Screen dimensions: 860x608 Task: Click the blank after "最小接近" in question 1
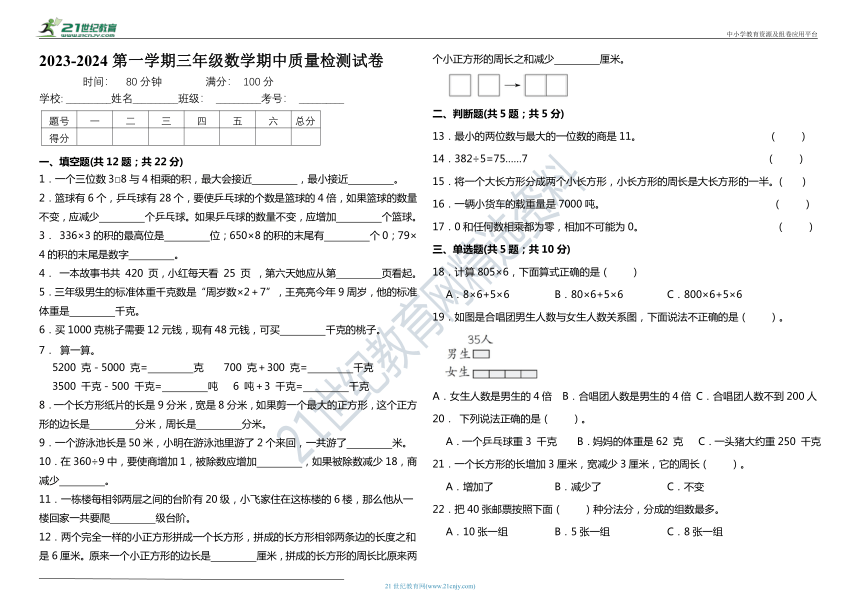(371, 181)
